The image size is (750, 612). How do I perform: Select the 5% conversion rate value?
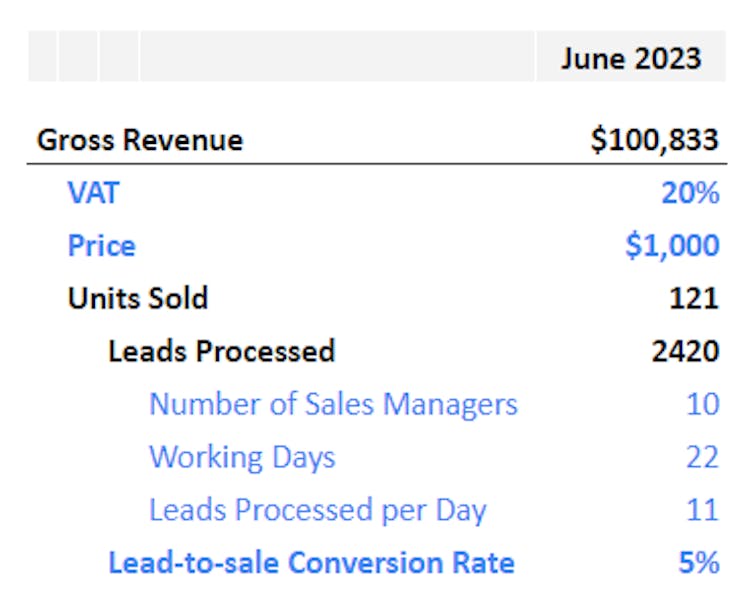[699, 563]
